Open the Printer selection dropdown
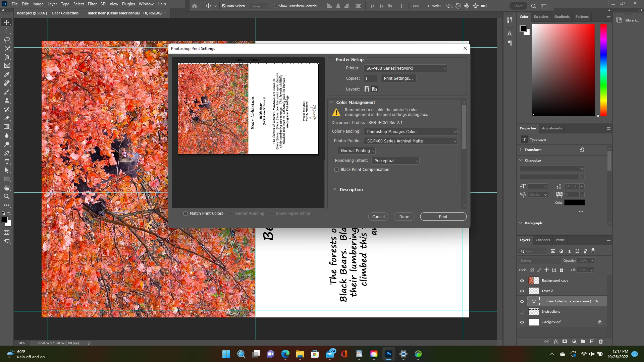 [x=405, y=68]
